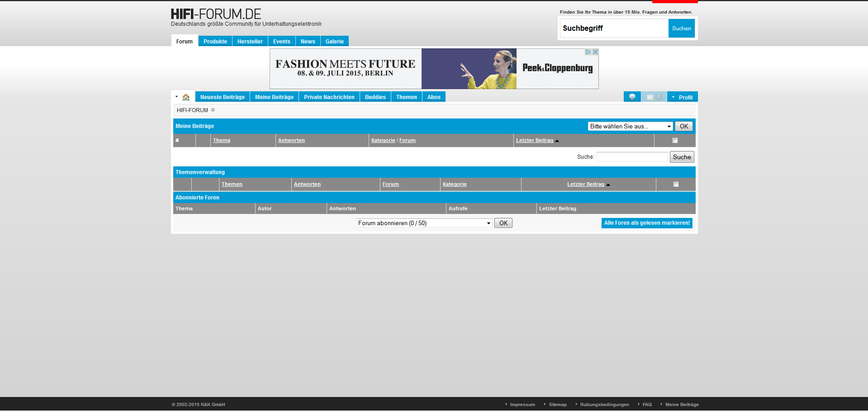868x411 pixels.
Task: Switch to the Produkte tab
Action: pyautogui.click(x=215, y=42)
